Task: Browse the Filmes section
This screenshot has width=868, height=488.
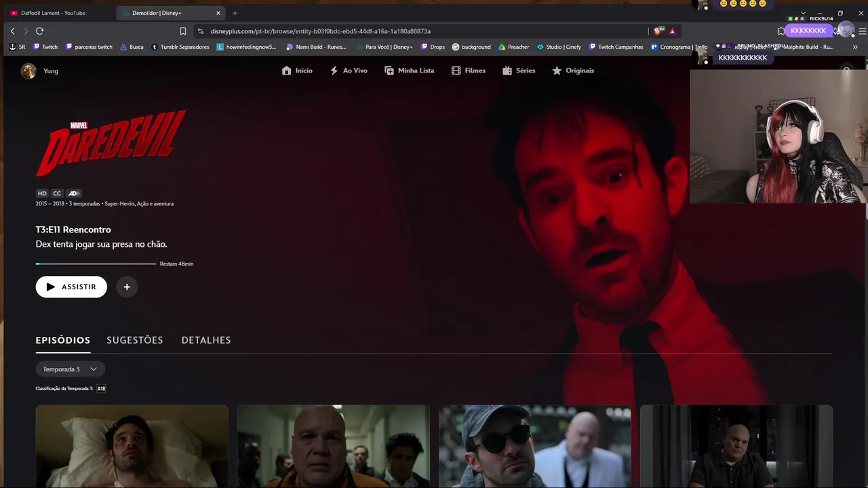Action: tap(468, 70)
